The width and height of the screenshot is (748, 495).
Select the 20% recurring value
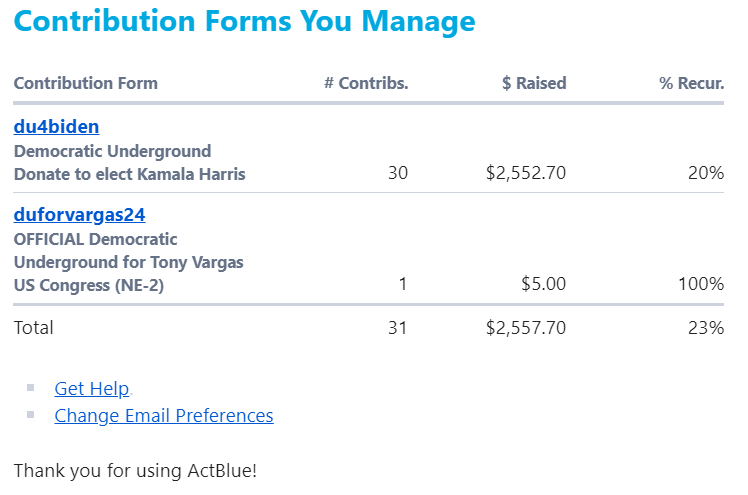pos(705,173)
